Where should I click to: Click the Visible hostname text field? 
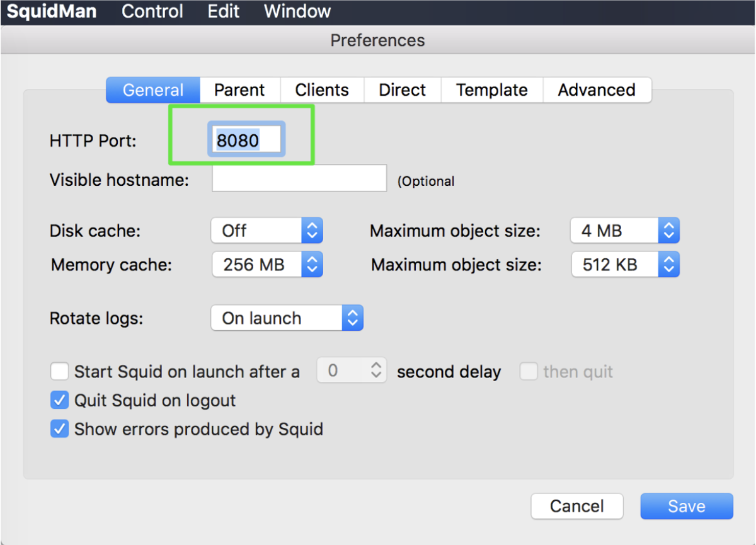[x=299, y=178]
